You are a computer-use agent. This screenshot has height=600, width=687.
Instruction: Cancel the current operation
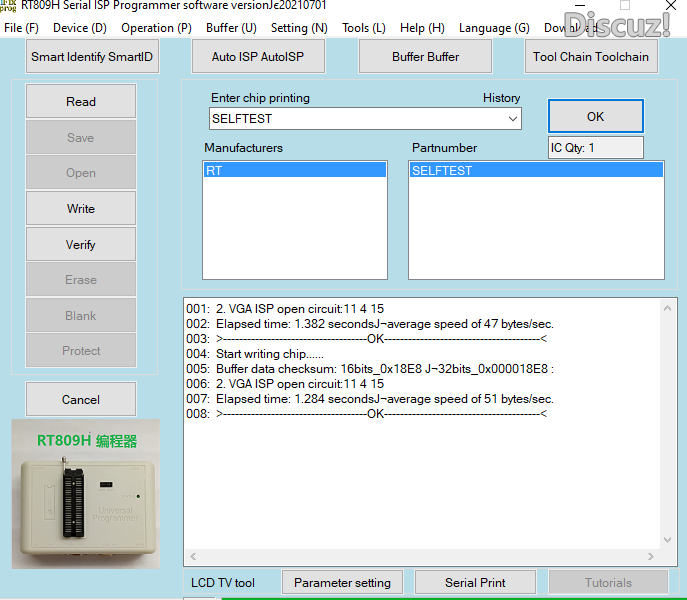(81, 400)
